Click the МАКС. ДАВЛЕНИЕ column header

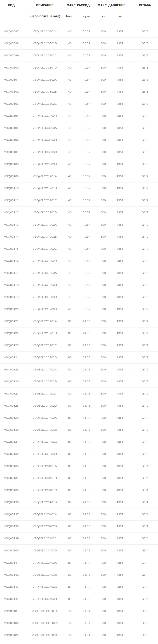[x=111, y=5]
